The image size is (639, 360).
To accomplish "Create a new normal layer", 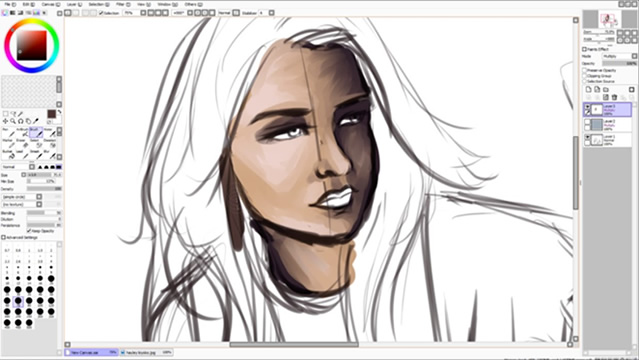I will (x=588, y=89).
